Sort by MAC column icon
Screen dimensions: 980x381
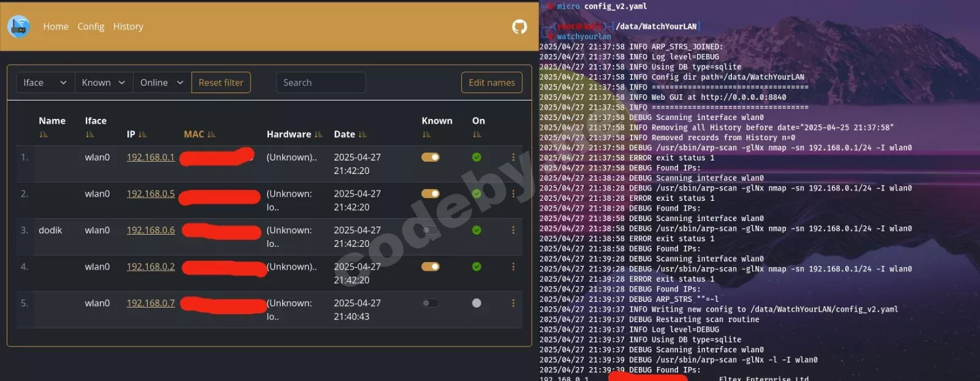(211, 134)
